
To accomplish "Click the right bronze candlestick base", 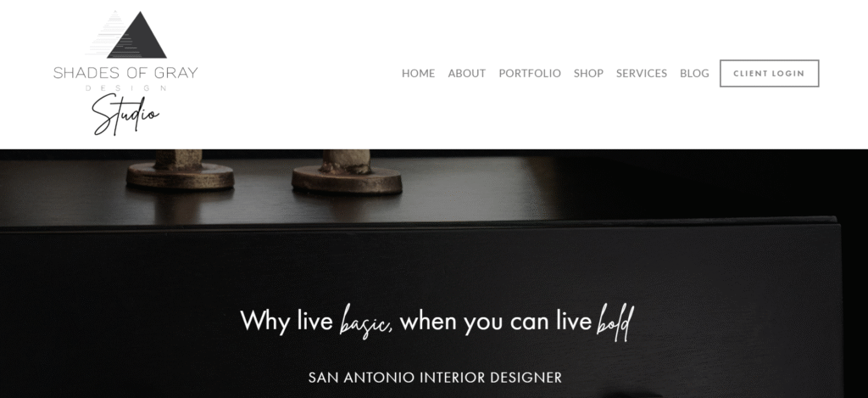I will (347, 180).
